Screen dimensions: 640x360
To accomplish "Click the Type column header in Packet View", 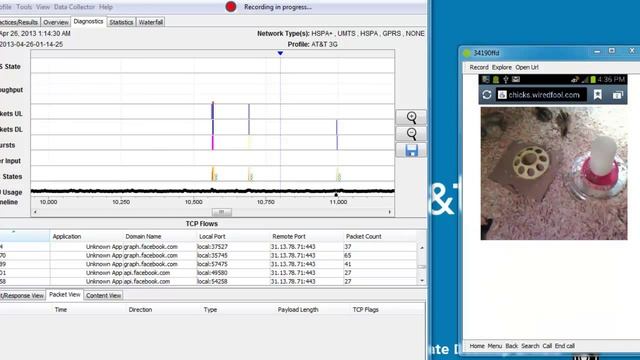I will (x=210, y=310).
